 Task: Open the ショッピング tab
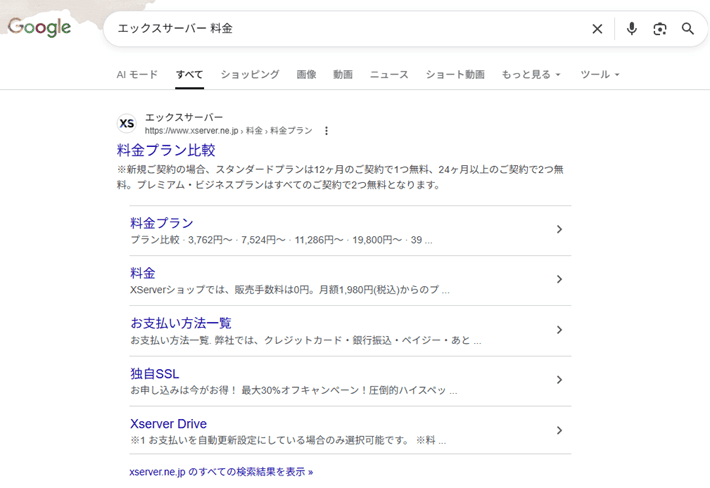coord(250,74)
